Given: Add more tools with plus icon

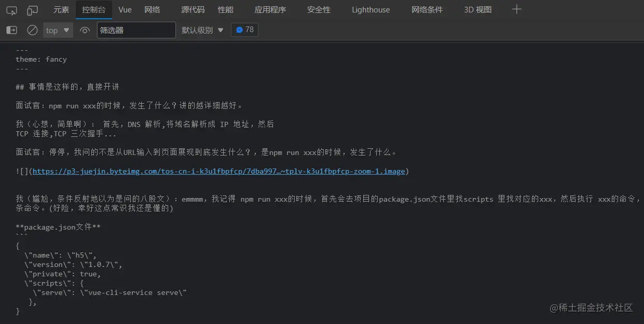Looking at the screenshot, I should tap(516, 9).
